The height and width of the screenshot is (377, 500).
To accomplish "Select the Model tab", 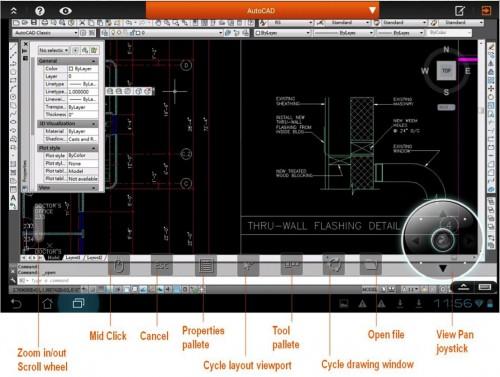I will coord(53,258).
